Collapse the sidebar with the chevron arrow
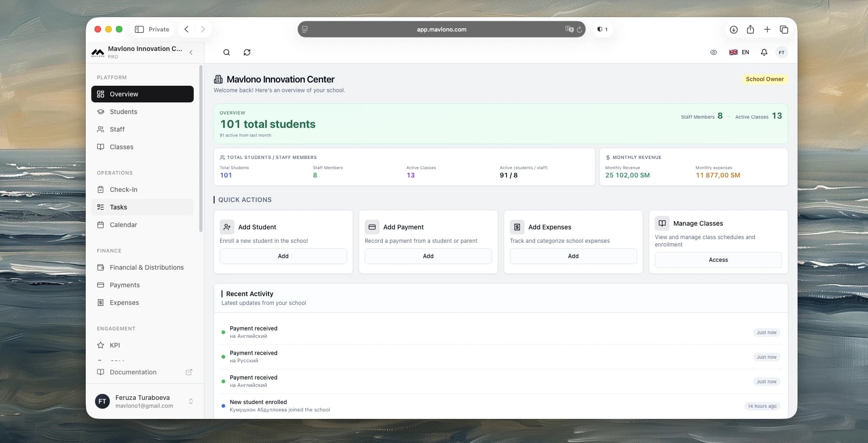Image resolution: width=868 pixels, height=443 pixels. click(191, 52)
